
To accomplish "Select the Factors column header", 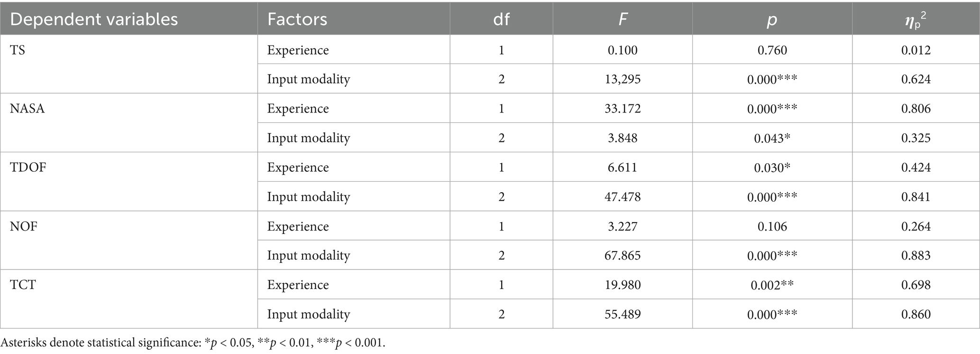I will point(297,19).
